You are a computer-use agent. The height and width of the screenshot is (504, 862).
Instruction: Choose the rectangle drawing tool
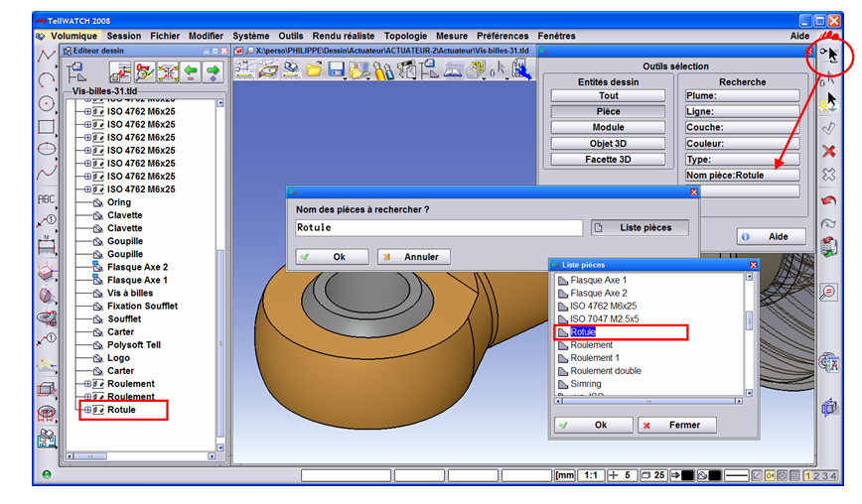click(x=46, y=126)
